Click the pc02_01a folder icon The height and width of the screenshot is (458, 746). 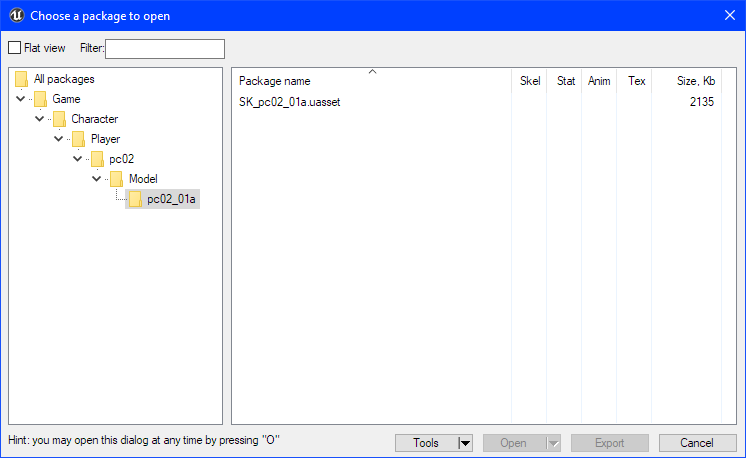[x=135, y=199]
